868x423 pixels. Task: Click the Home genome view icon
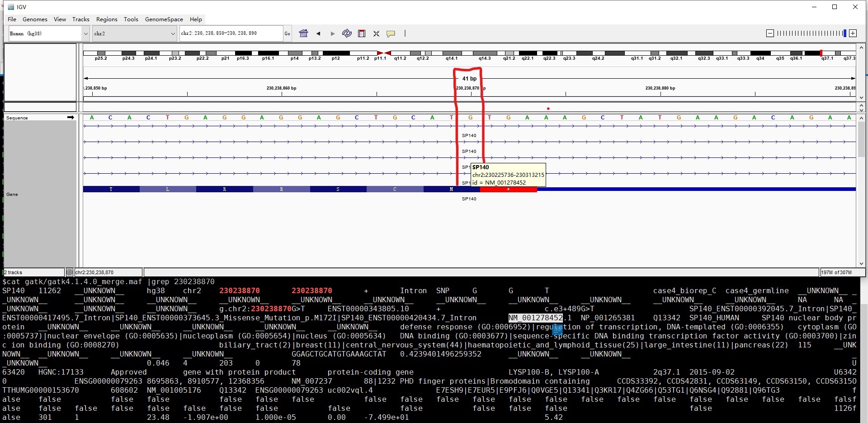tap(303, 33)
